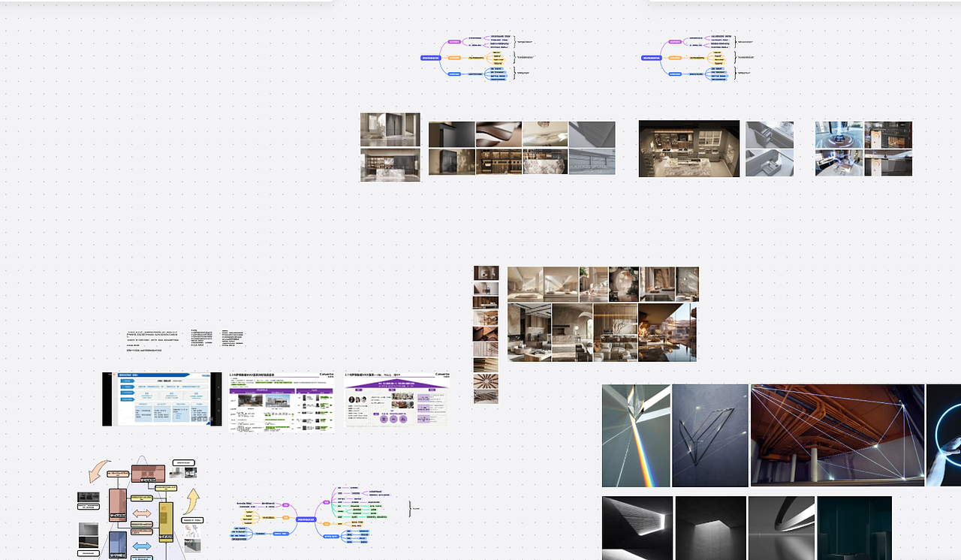Select the top-left mind map central blue node
961x560 pixels.
point(430,58)
